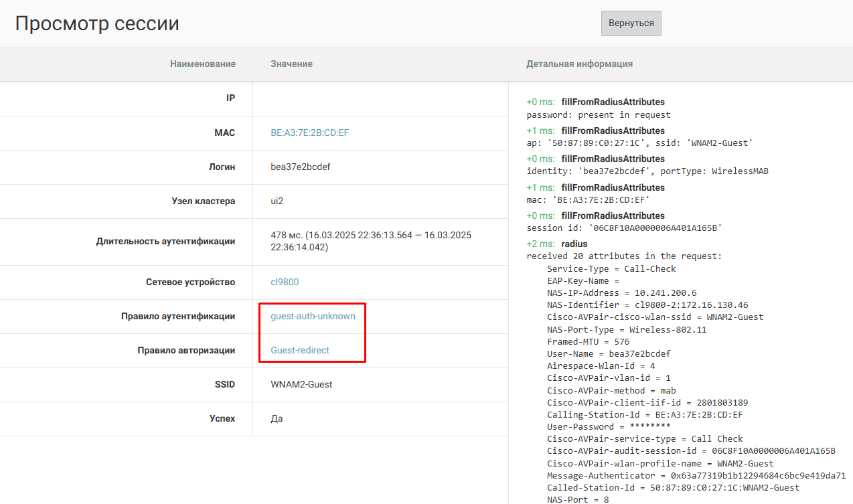
Task: Click the Просмотр сессии page title
Action: 97,24
